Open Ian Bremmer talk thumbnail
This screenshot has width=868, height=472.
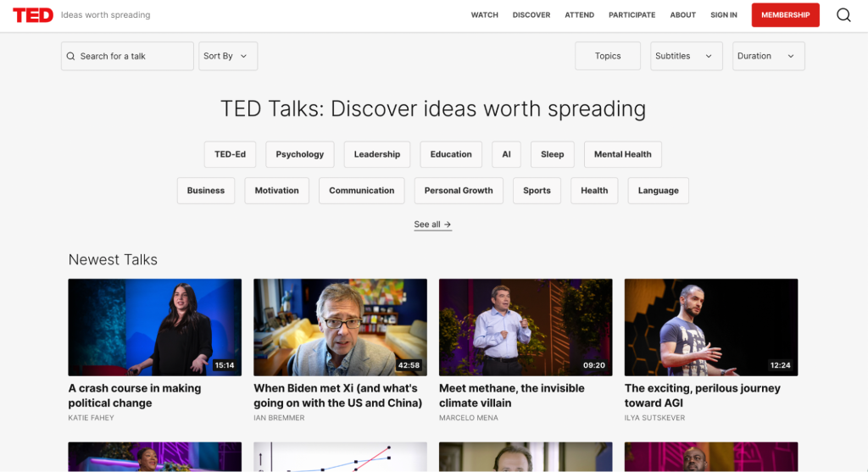(x=341, y=327)
